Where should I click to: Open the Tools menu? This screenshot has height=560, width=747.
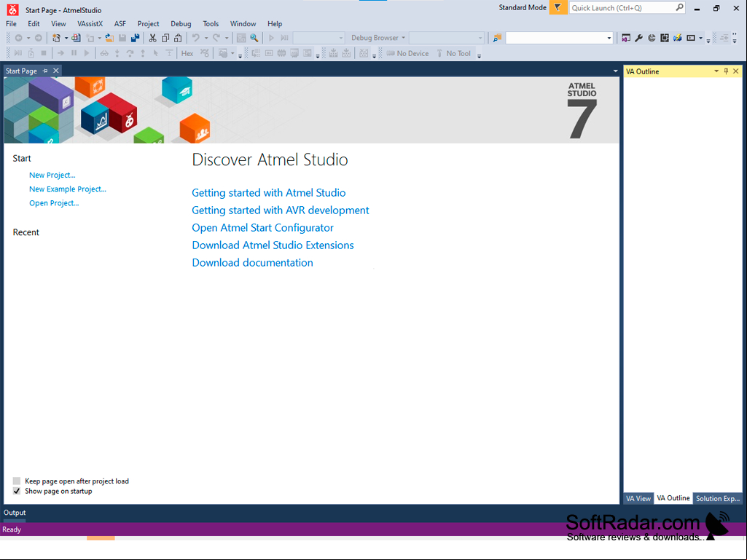click(x=211, y=24)
